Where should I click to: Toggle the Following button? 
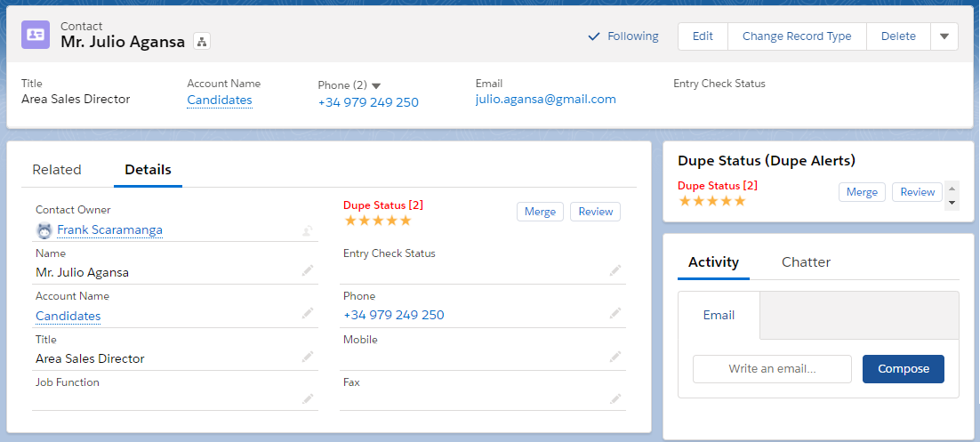tap(623, 36)
